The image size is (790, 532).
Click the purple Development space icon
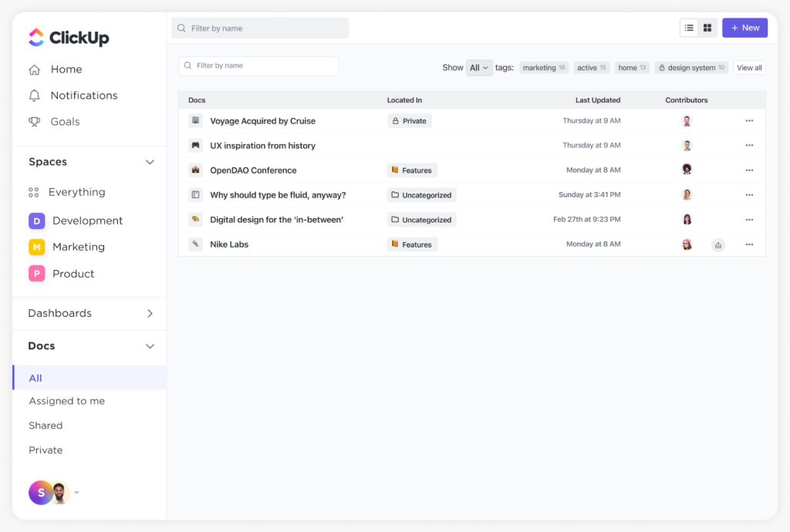[x=36, y=221]
